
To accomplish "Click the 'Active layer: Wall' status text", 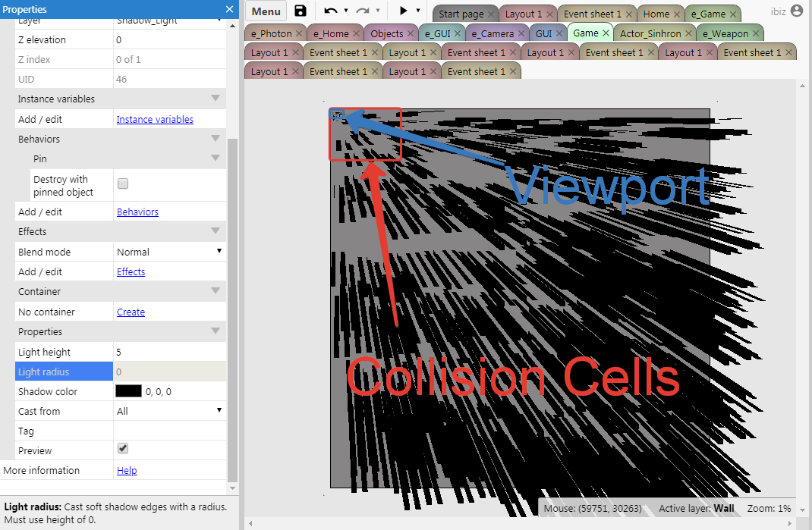I will coord(697,509).
